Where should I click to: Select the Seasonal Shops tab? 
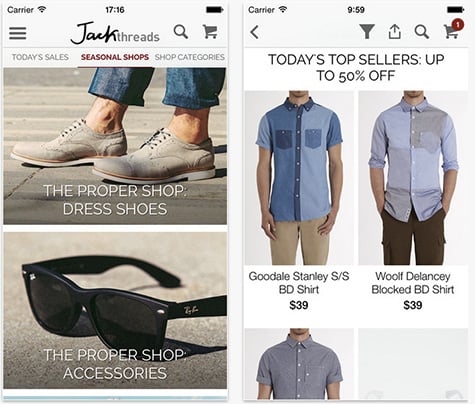click(x=115, y=57)
